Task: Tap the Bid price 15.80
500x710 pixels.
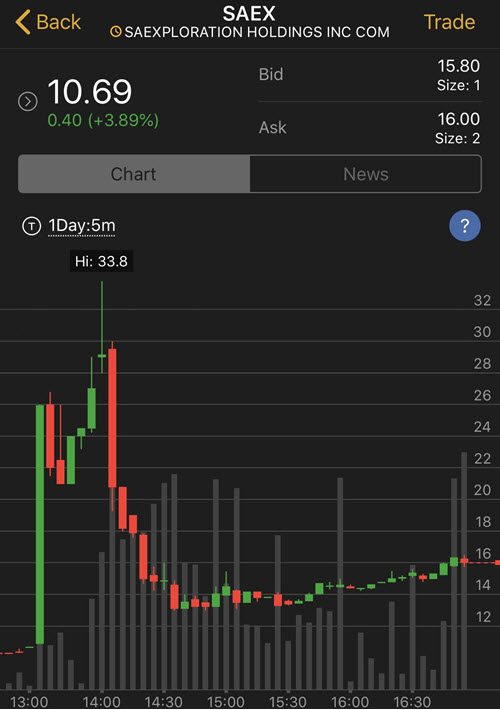Action: pos(458,66)
